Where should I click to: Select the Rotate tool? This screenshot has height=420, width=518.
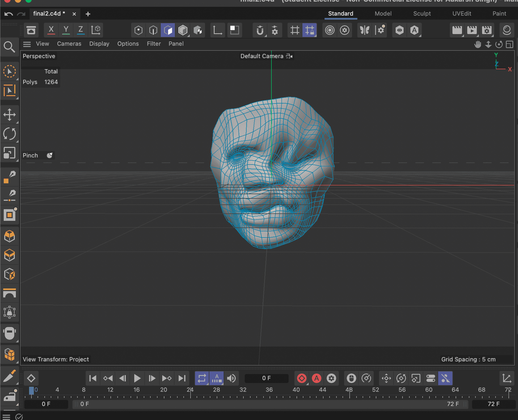pyautogui.click(x=9, y=134)
